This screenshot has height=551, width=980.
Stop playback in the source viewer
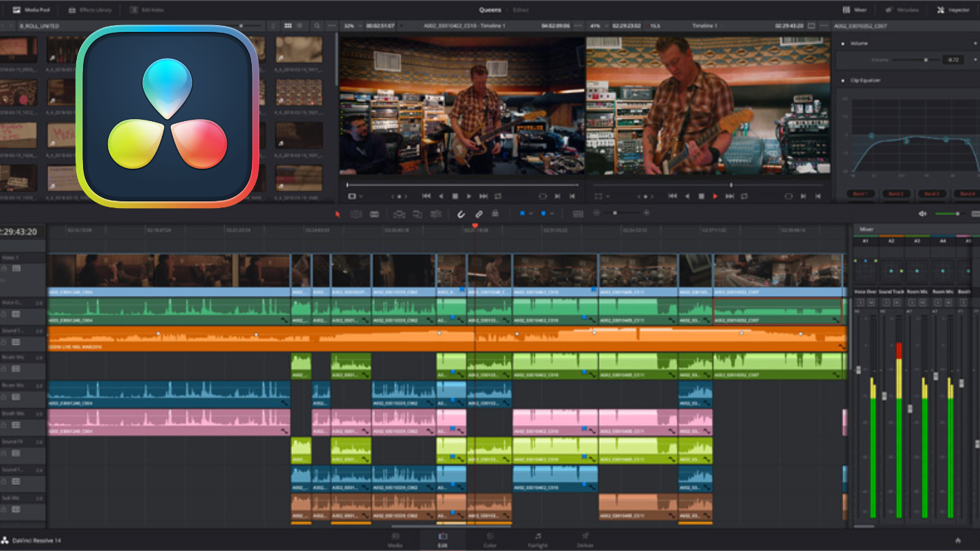point(455,196)
